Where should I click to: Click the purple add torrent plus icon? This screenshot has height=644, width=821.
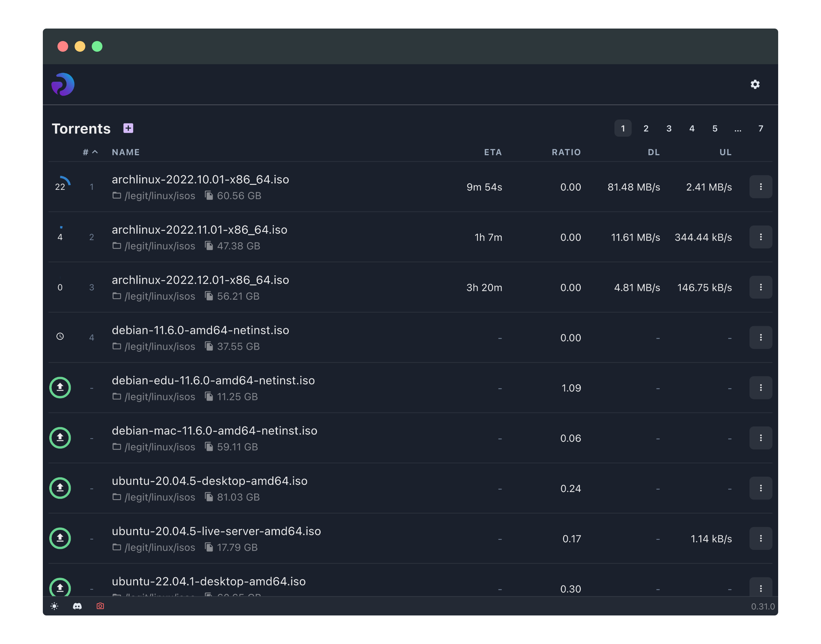128,128
